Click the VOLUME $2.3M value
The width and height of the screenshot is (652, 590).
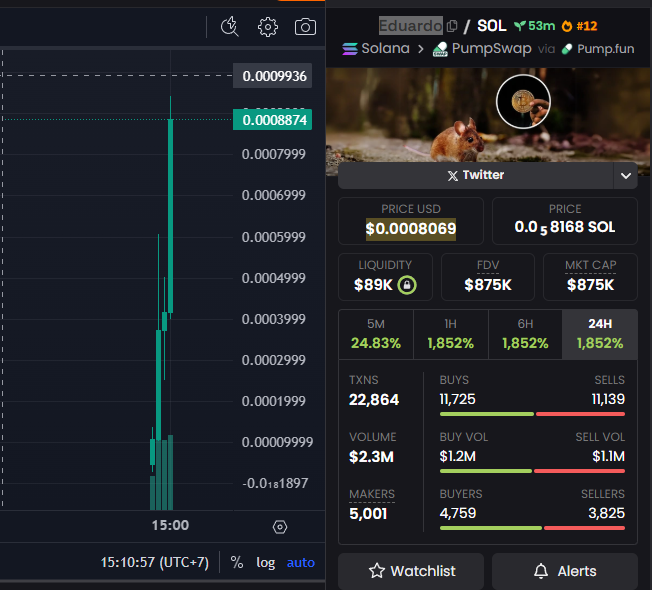pos(371,457)
